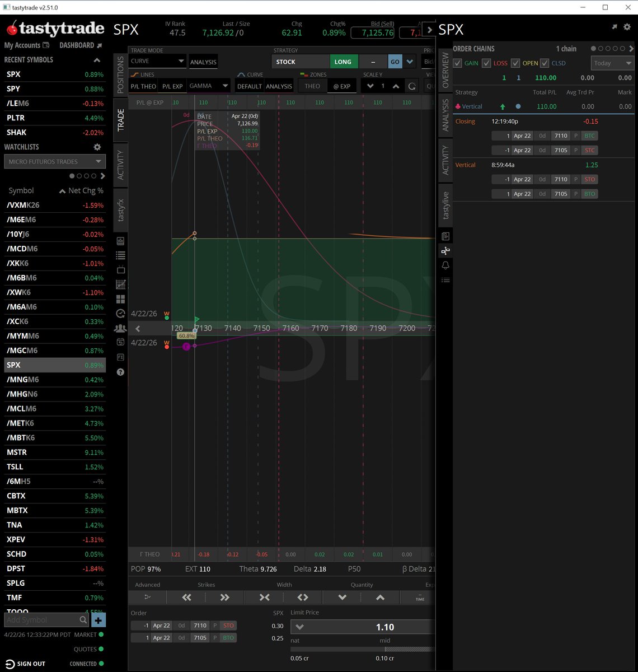
Task: Toggle the P/L THEO line button
Action: 143,86
